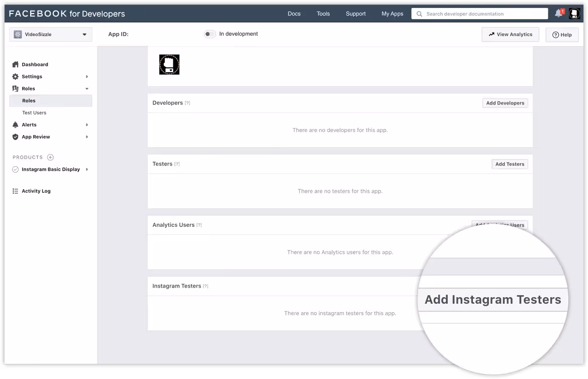Add a product with the plus icon
The width and height of the screenshot is (588, 379).
(x=50, y=157)
